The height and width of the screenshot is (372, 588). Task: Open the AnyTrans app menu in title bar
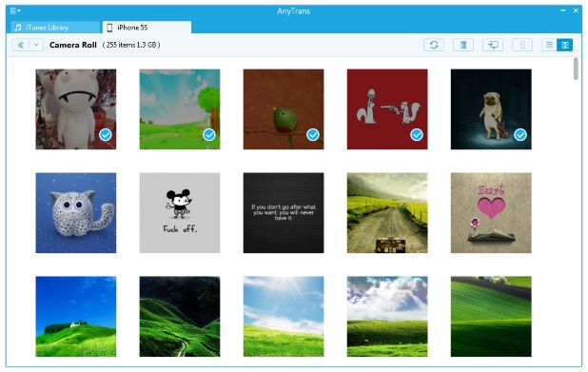(x=15, y=10)
